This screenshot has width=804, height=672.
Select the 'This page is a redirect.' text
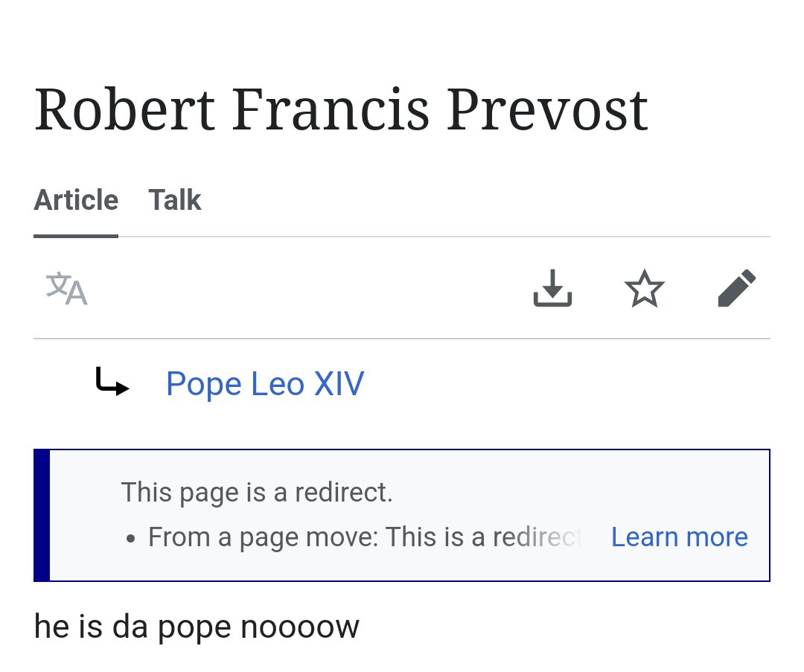point(257,493)
